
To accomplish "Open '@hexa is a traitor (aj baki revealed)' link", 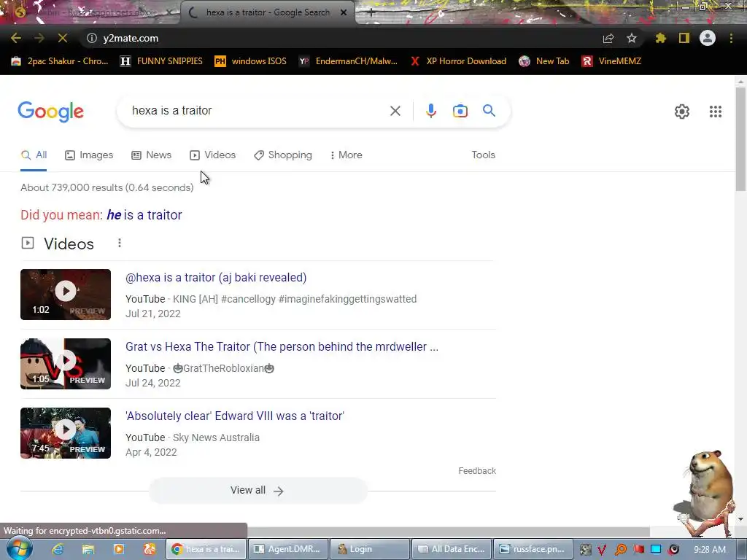I will (x=216, y=278).
